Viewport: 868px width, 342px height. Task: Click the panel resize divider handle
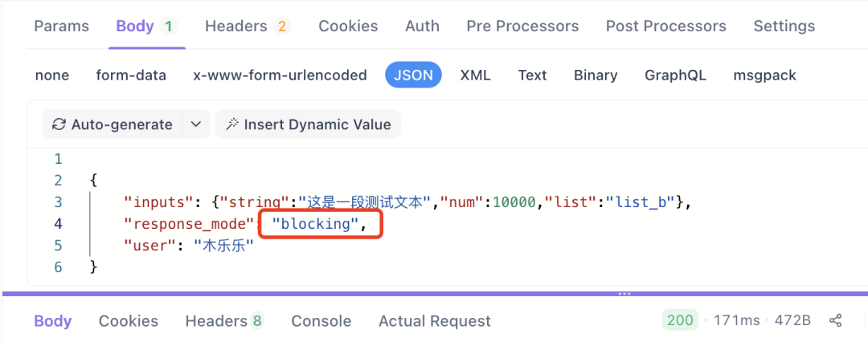(x=624, y=294)
